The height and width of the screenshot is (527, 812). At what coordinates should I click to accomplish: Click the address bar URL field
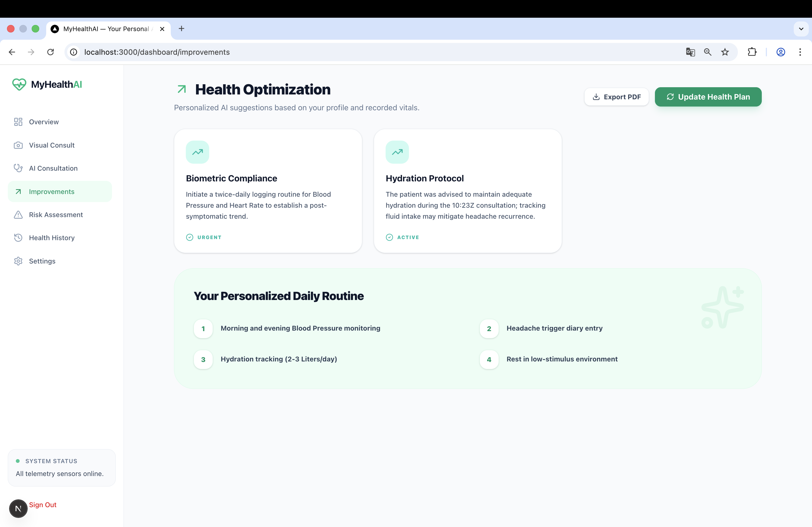pos(157,52)
